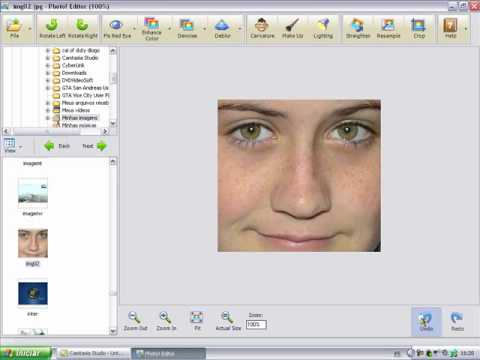This screenshot has width=480, height=360.
Task: Select the Meus vídeos folder
Action: pyautogui.click(x=76, y=110)
